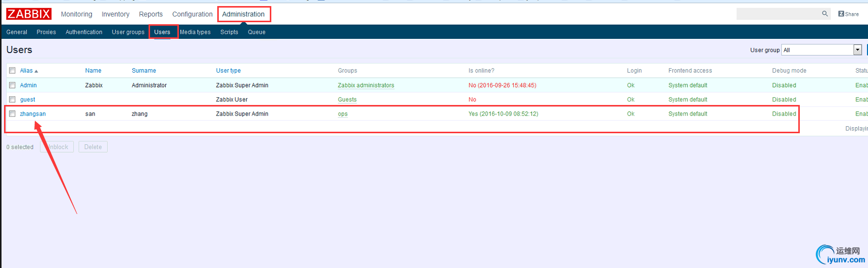868x268 pixels.
Task: Go to the Scripts submenu
Action: click(x=229, y=32)
